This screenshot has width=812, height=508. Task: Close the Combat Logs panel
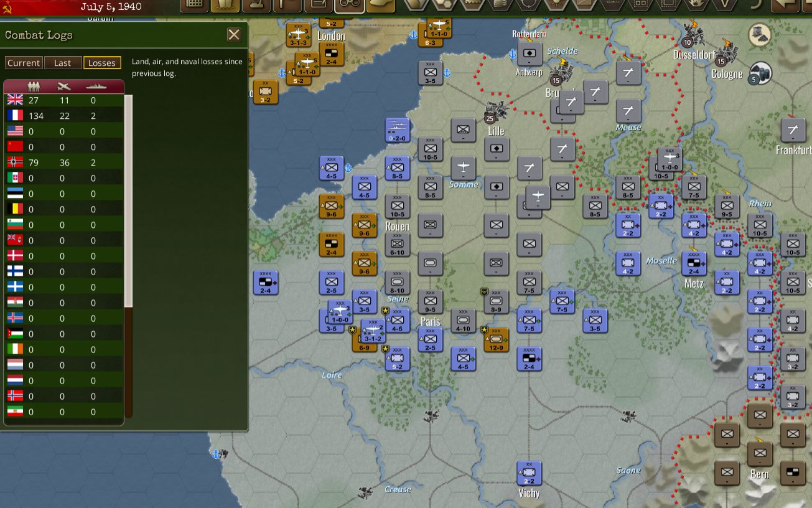point(234,35)
